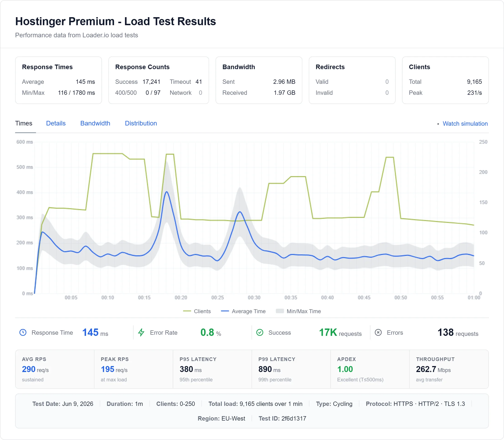Image resolution: width=504 pixels, height=440 pixels.
Task: Open the Distribution tab
Action: click(x=141, y=123)
